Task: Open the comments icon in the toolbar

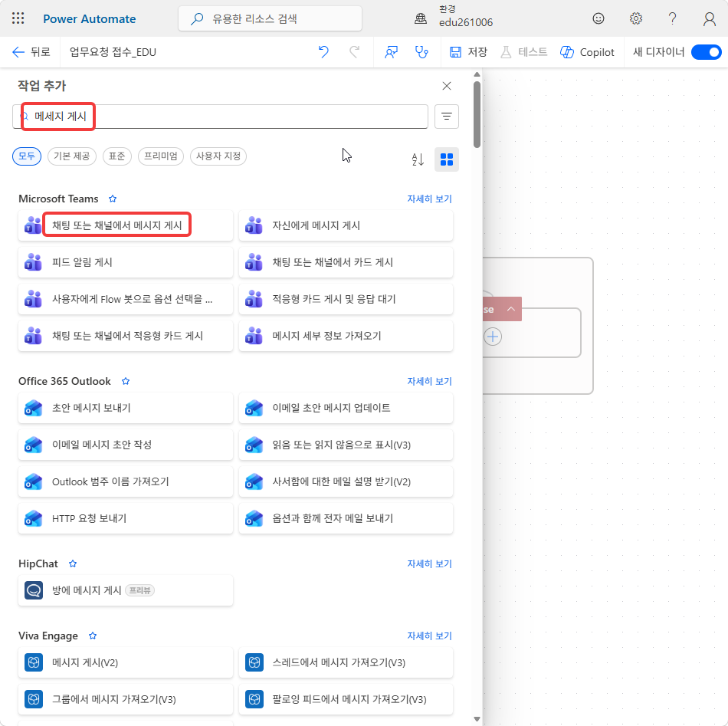Action: tap(391, 52)
